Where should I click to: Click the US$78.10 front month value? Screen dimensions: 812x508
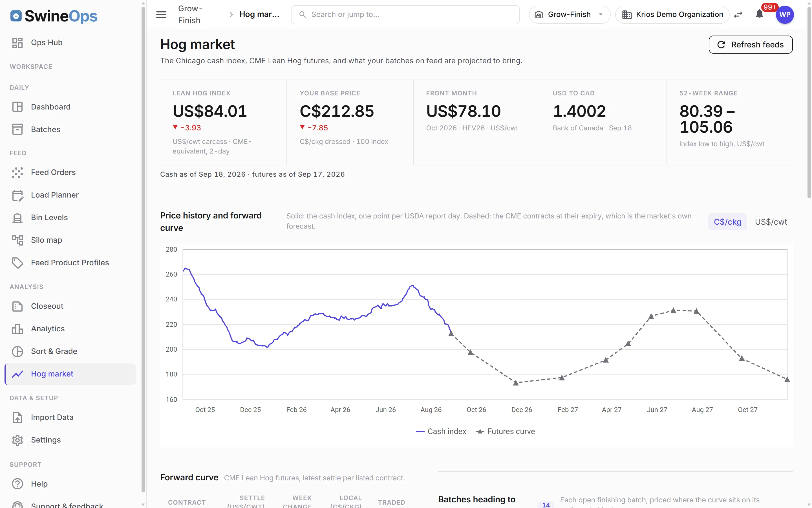point(464,111)
